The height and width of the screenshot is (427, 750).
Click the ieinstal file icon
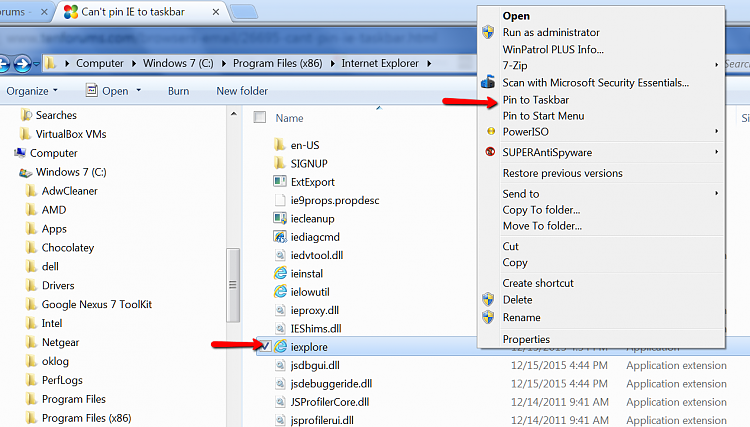pyautogui.click(x=280, y=273)
